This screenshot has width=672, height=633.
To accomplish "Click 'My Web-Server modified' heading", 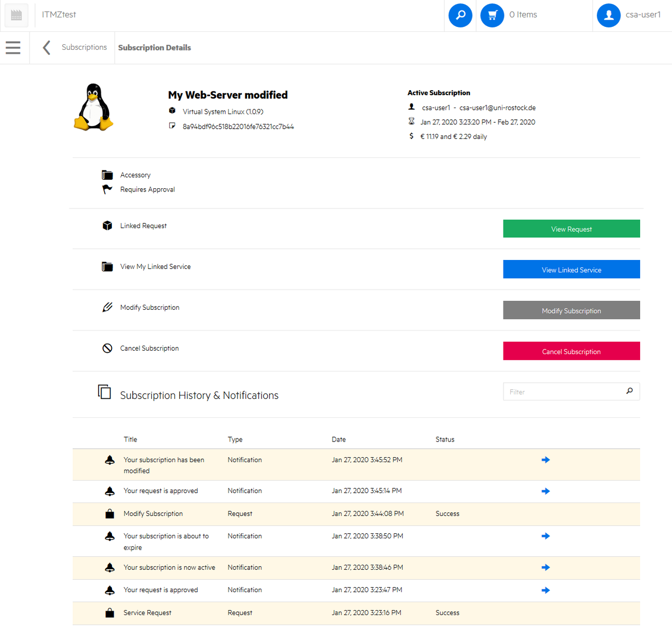I will point(228,95).
